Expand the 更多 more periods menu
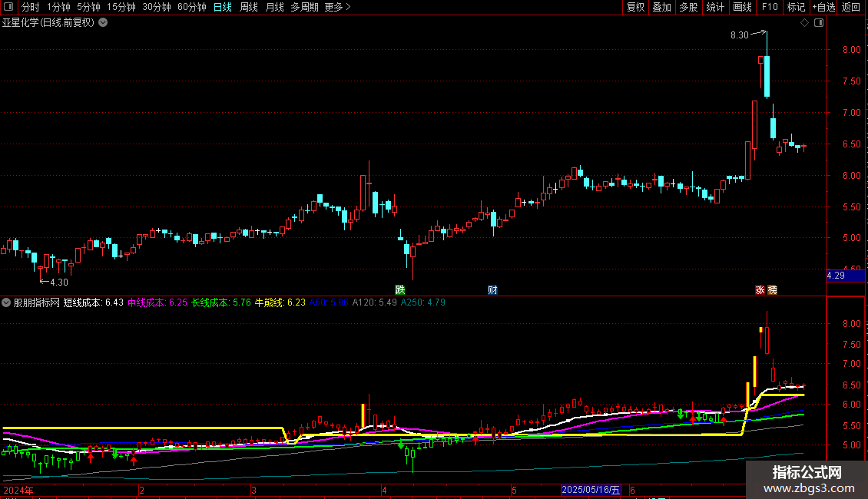Screen dimensions: 868x499 [337, 7]
